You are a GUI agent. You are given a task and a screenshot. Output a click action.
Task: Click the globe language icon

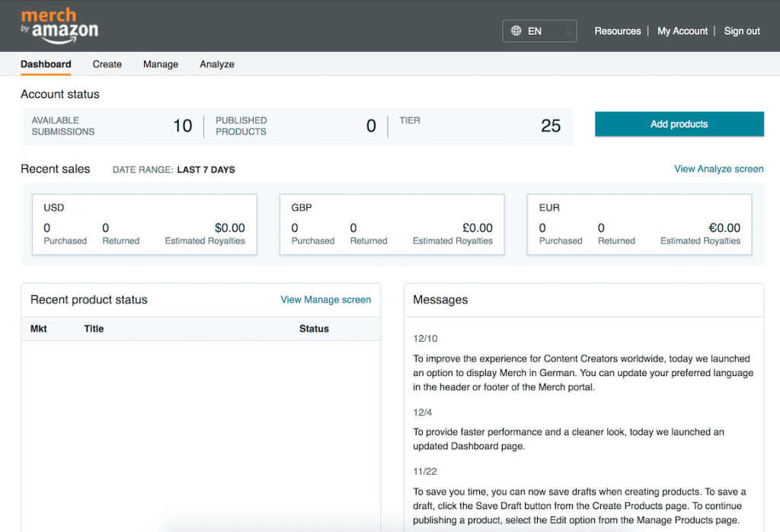[516, 31]
